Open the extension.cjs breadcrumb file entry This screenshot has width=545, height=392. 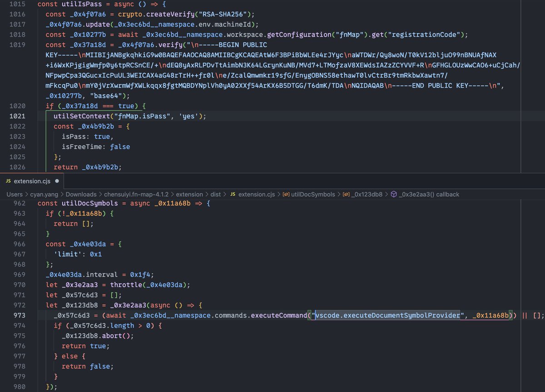pos(257,194)
